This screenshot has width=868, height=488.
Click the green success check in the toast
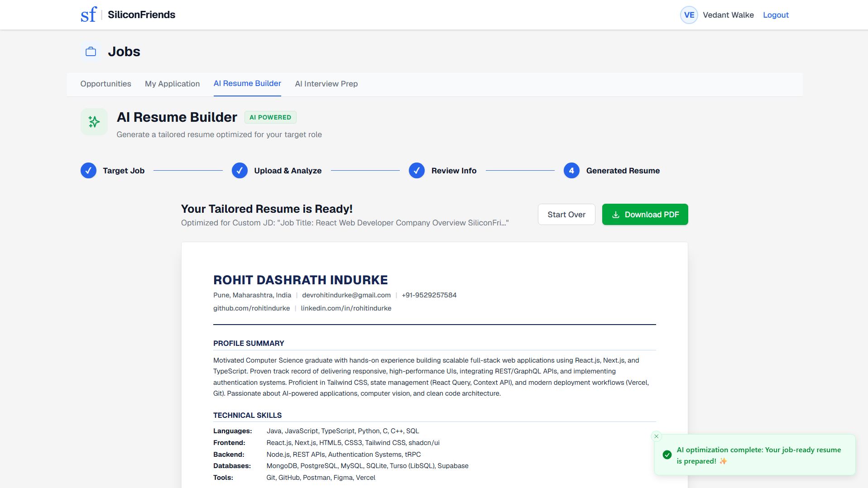pos(667,455)
